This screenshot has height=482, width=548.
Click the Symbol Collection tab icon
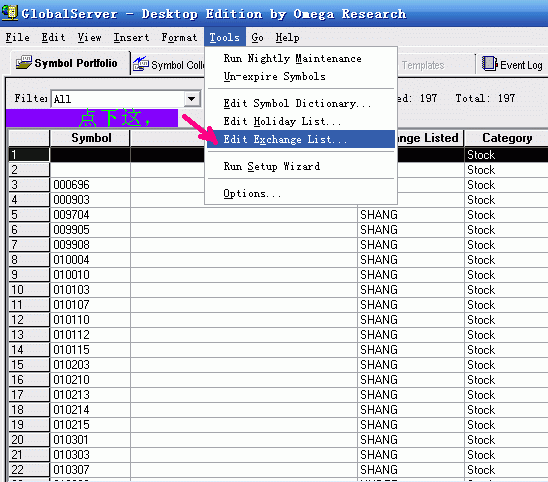click(x=140, y=64)
